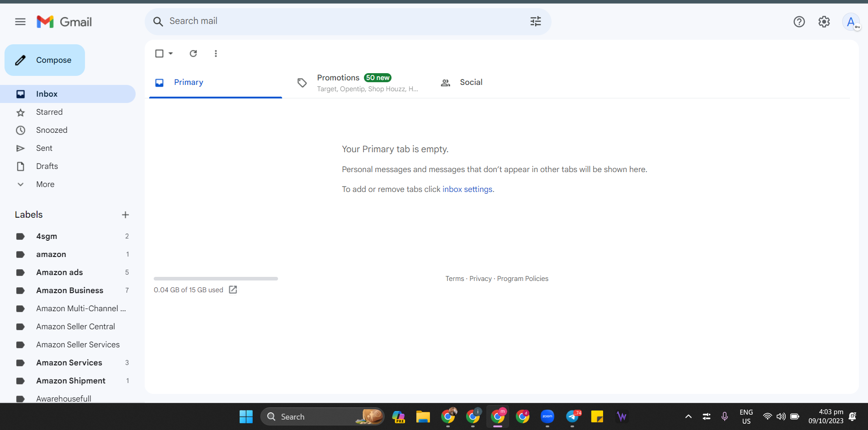
Task: Open the main menu hamburger icon
Action: [20, 22]
